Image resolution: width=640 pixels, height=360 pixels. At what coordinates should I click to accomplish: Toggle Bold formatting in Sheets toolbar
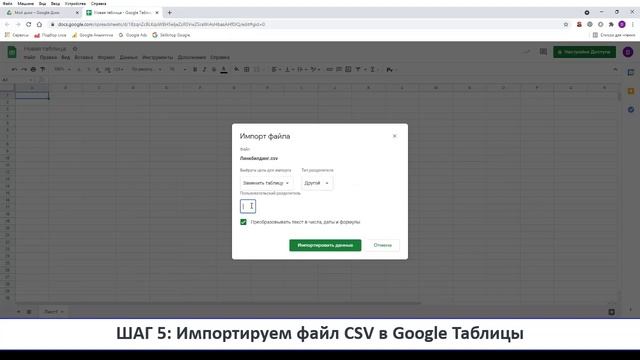[x=195, y=69]
